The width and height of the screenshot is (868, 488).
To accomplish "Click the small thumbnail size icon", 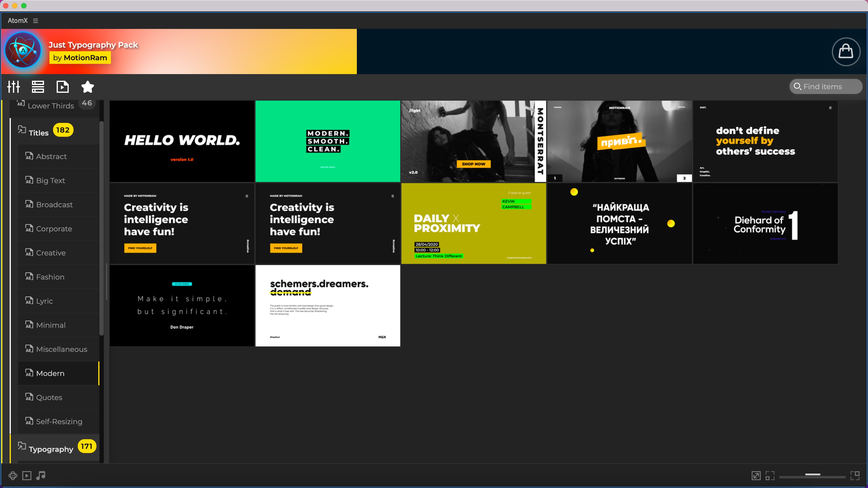I will pos(770,475).
